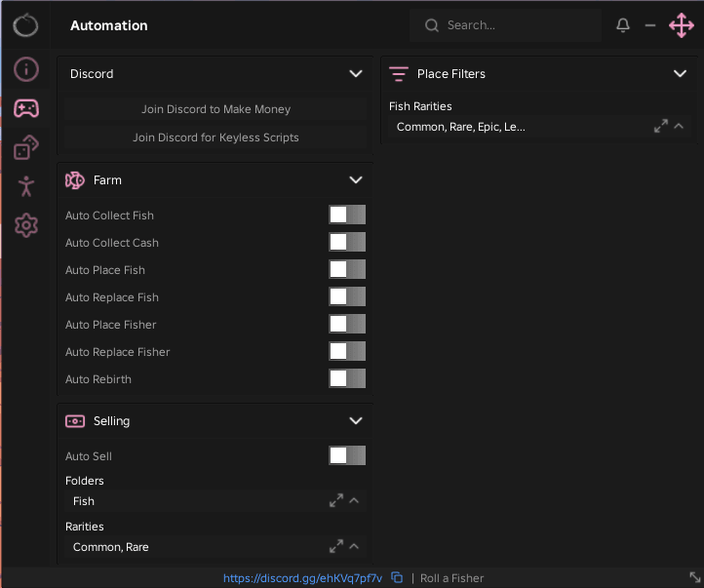Open the Fish Rarities dropdown caret
The image size is (704, 588).
(679, 126)
